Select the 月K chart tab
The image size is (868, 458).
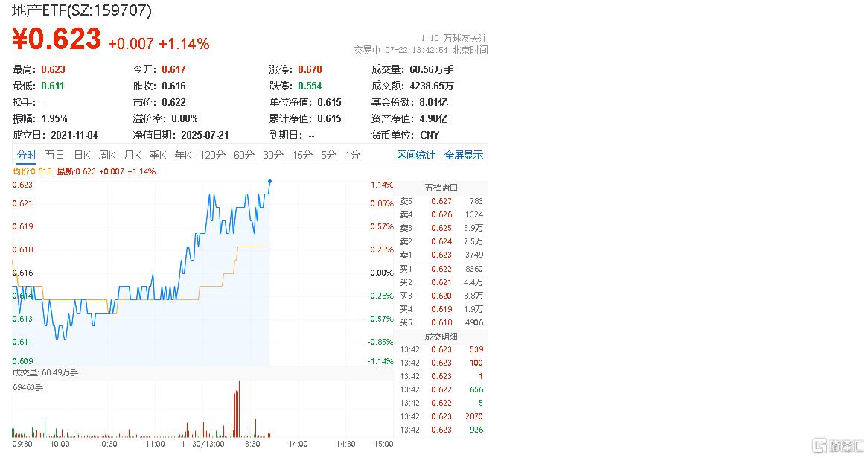coord(133,155)
